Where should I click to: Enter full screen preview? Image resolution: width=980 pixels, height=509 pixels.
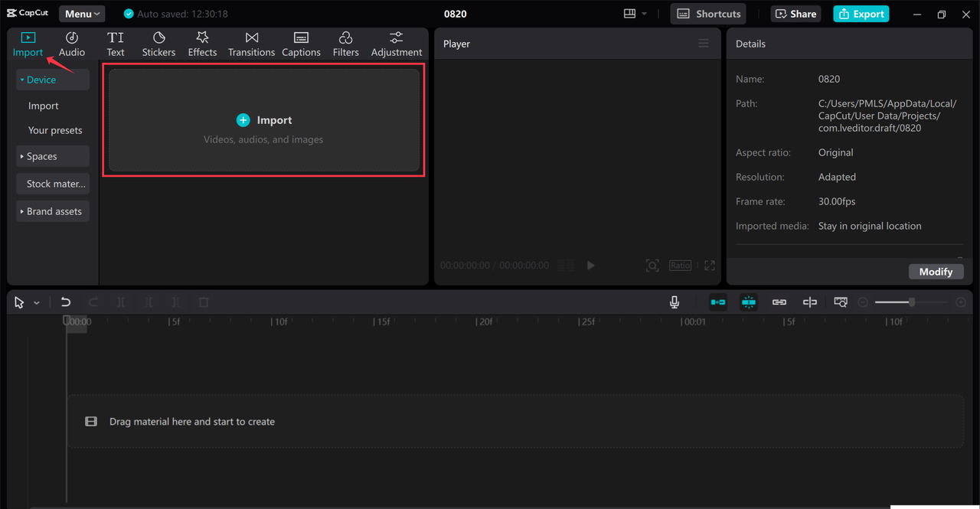click(x=710, y=266)
